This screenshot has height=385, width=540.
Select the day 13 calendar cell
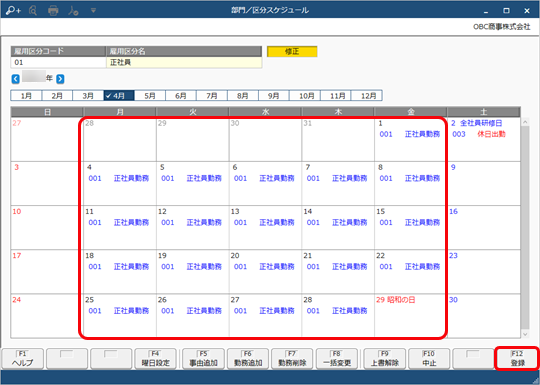(x=265, y=228)
